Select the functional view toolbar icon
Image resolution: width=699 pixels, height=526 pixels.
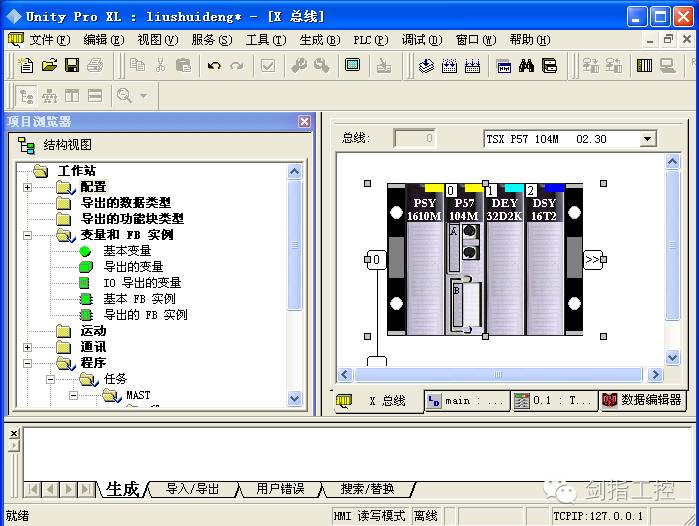click(49, 96)
